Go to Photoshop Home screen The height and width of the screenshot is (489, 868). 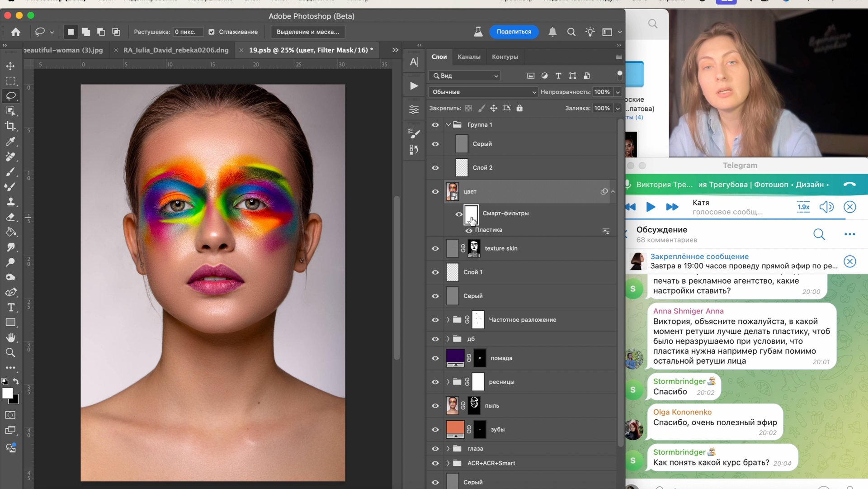(16, 32)
